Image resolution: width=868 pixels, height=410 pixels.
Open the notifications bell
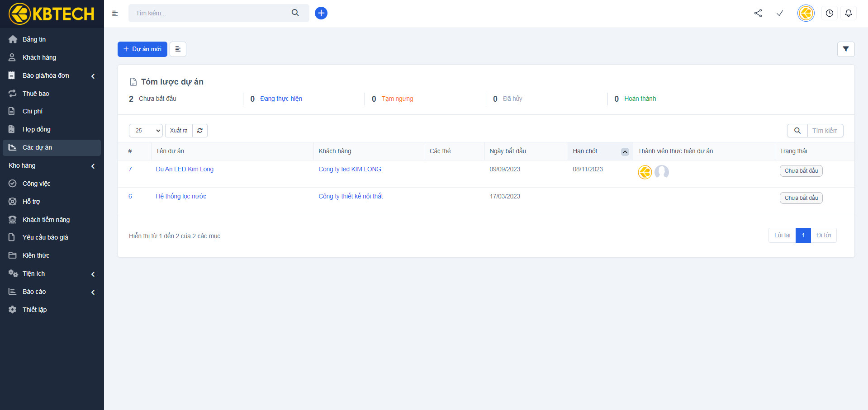click(x=849, y=13)
